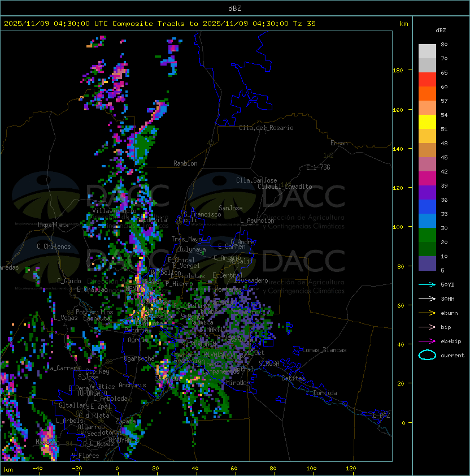Click the 'Tulumaya' map label

click(193, 249)
